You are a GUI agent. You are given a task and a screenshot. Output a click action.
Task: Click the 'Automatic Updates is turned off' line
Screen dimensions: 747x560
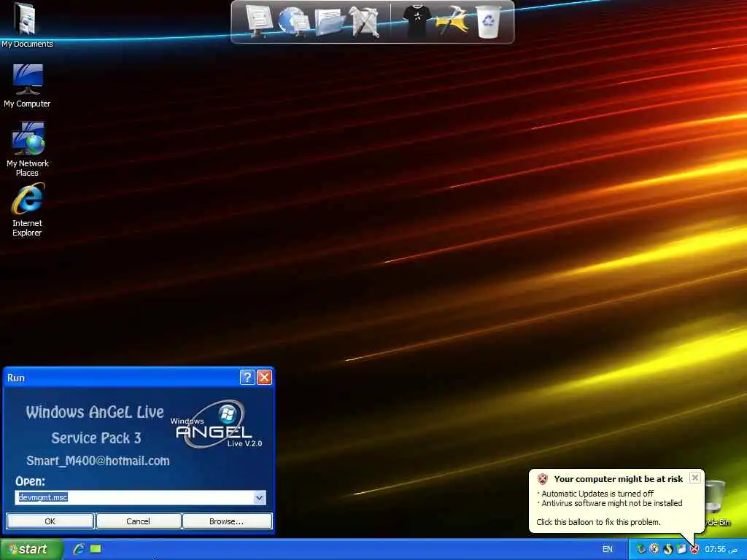597,494
